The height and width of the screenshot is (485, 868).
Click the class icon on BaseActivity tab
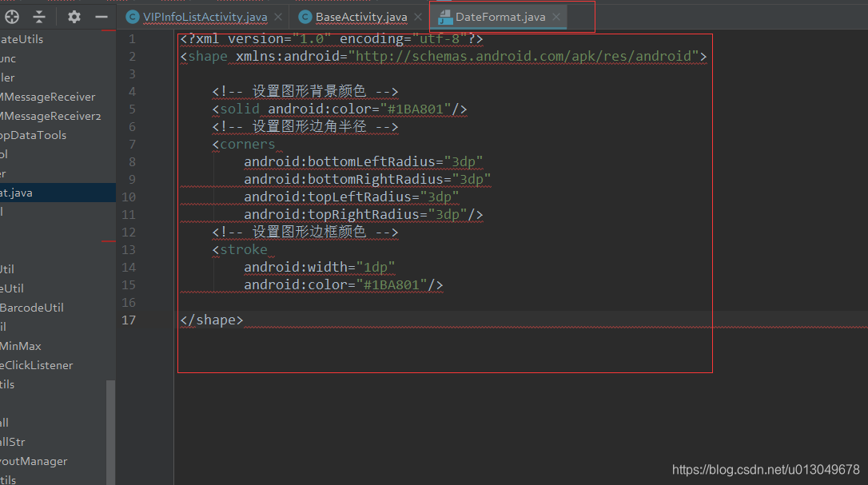(x=305, y=17)
